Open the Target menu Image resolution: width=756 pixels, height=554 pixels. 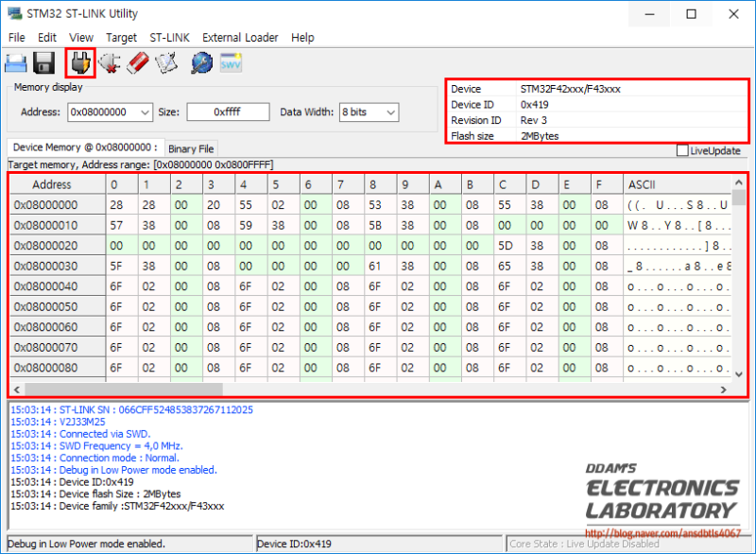click(x=121, y=38)
